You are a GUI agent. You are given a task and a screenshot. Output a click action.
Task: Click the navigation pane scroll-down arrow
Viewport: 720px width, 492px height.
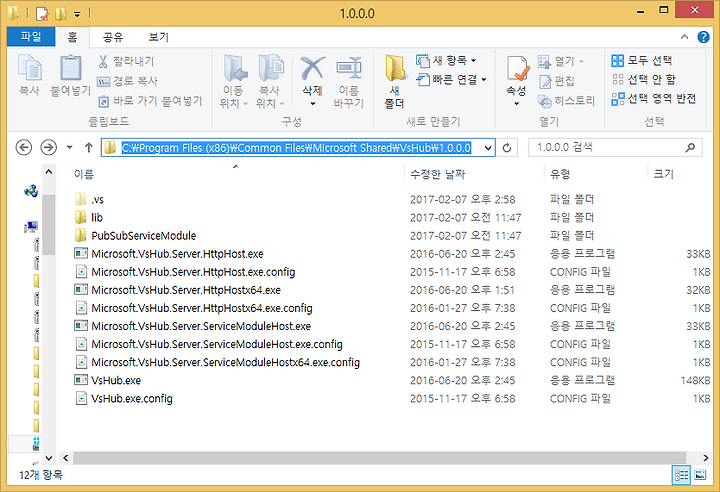point(49,458)
